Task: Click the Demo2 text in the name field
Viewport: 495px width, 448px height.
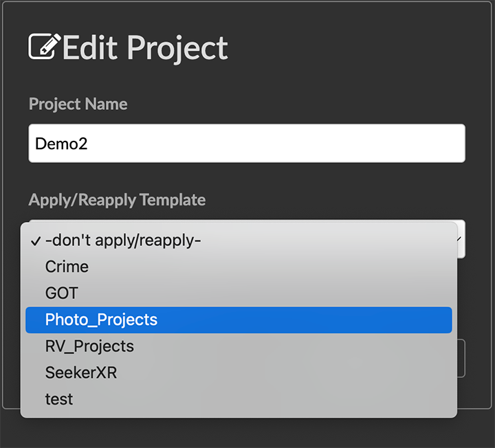Action: 62,144
